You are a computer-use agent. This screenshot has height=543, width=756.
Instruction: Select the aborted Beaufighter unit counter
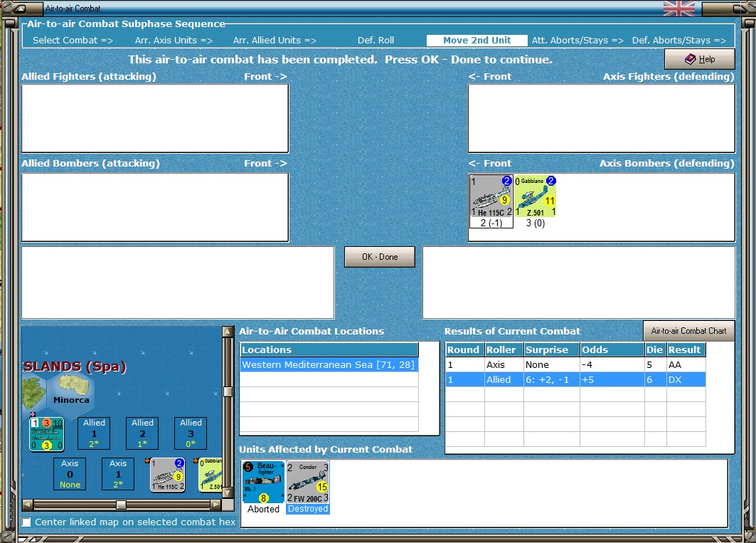[263, 483]
